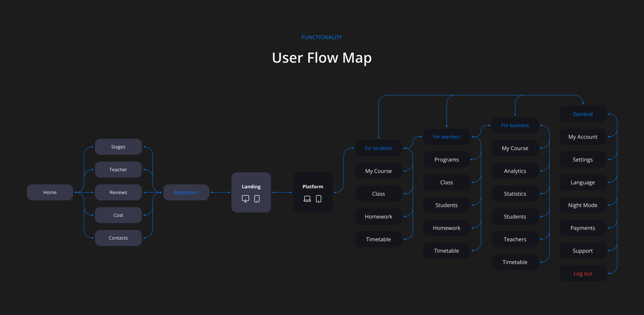This screenshot has height=315, width=644.
Task: Open the For teachers section header
Action: [447, 137]
